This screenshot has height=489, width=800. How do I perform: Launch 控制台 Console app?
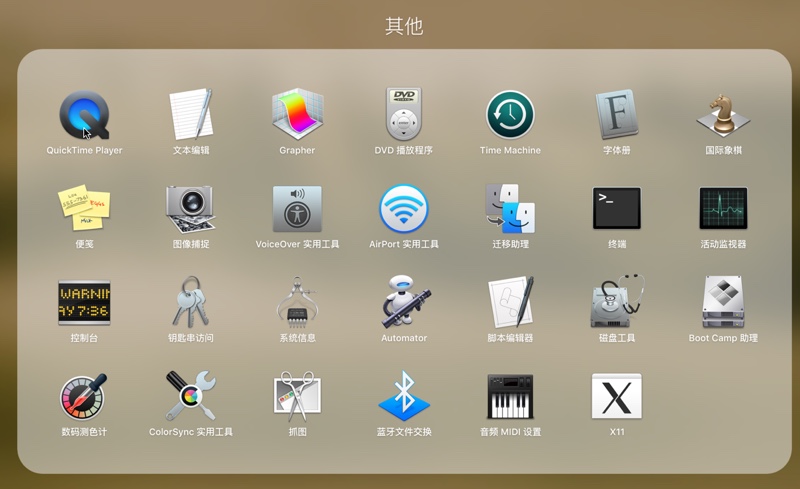click(84, 302)
